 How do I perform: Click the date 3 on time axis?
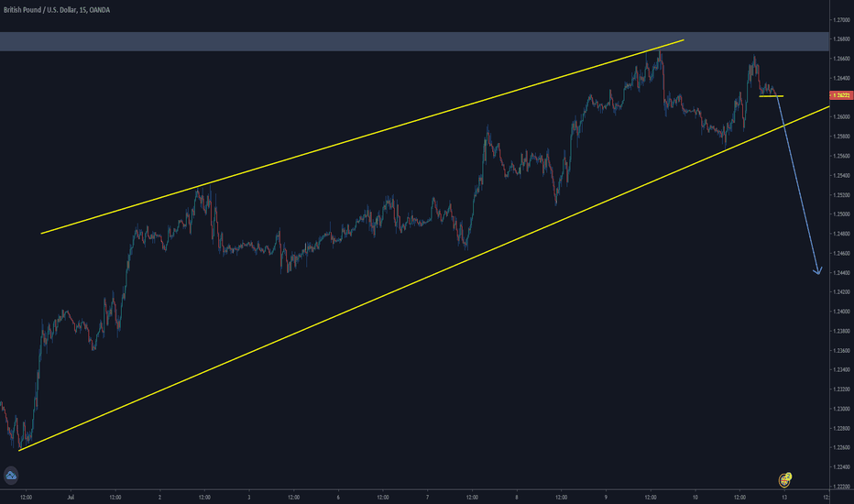pos(249,497)
